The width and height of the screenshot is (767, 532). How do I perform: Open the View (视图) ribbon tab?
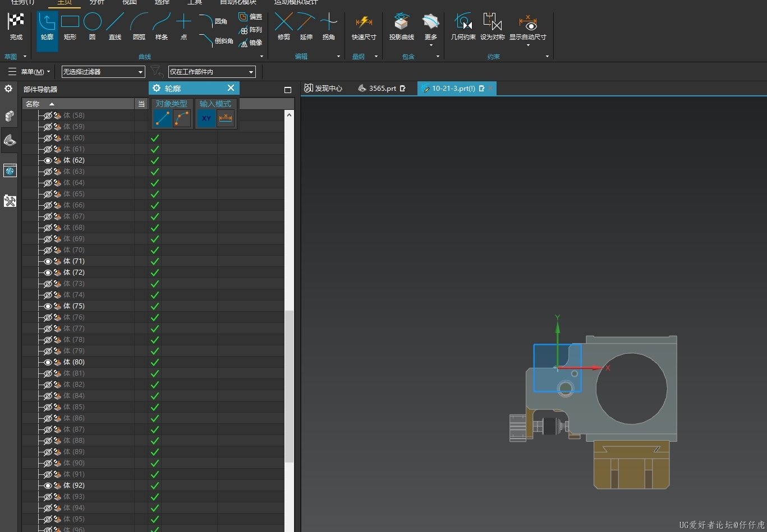coord(130,3)
